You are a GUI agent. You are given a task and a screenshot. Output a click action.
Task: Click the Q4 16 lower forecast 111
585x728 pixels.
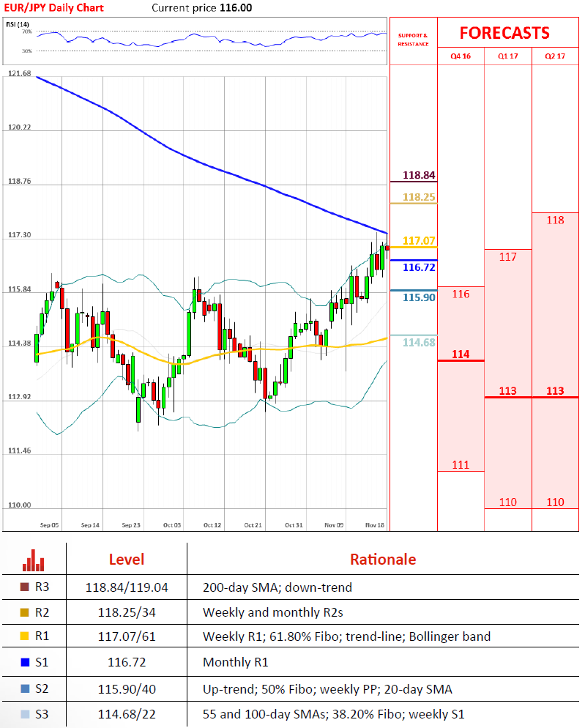coord(461,465)
